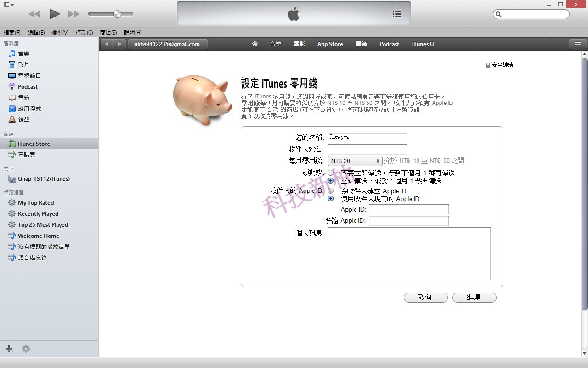Click the nkhs9412235@gmail.com account button

(168, 44)
